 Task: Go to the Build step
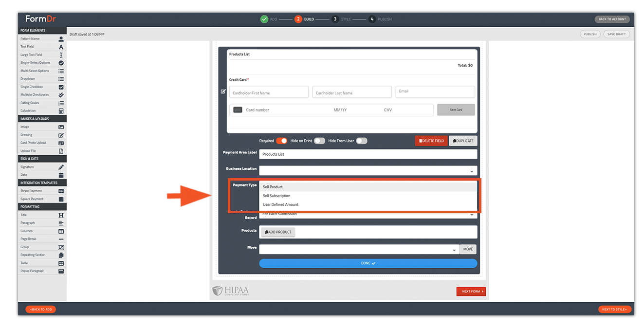(304, 19)
